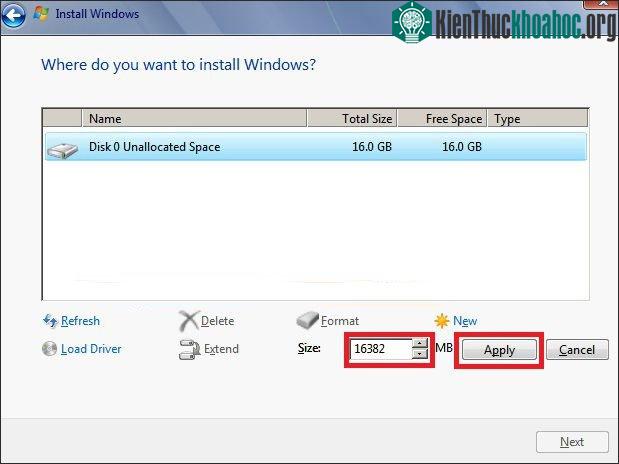619x464 pixels.
Task: Select Disk 0 Unallocated Space row
Action: pyautogui.click(x=316, y=147)
